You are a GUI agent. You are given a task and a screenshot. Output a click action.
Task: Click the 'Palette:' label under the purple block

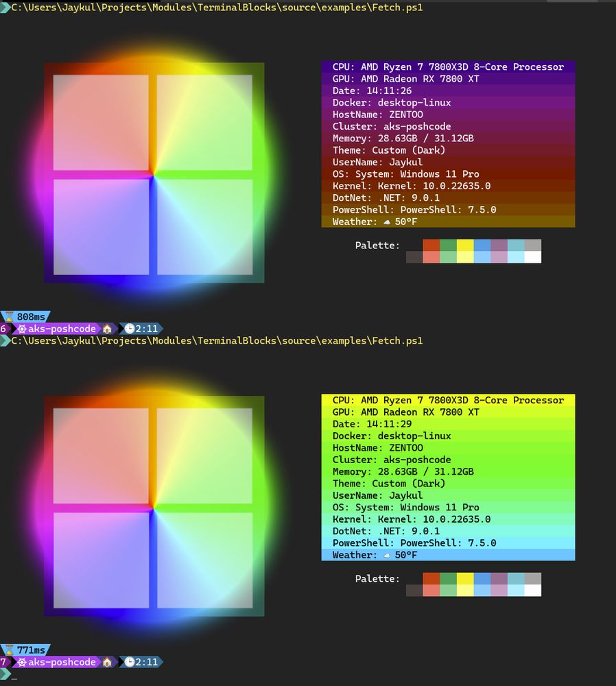(377, 246)
